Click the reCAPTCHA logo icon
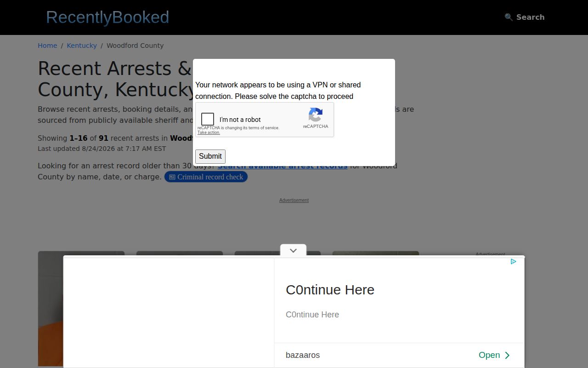This screenshot has height=368, width=588. click(316, 115)
